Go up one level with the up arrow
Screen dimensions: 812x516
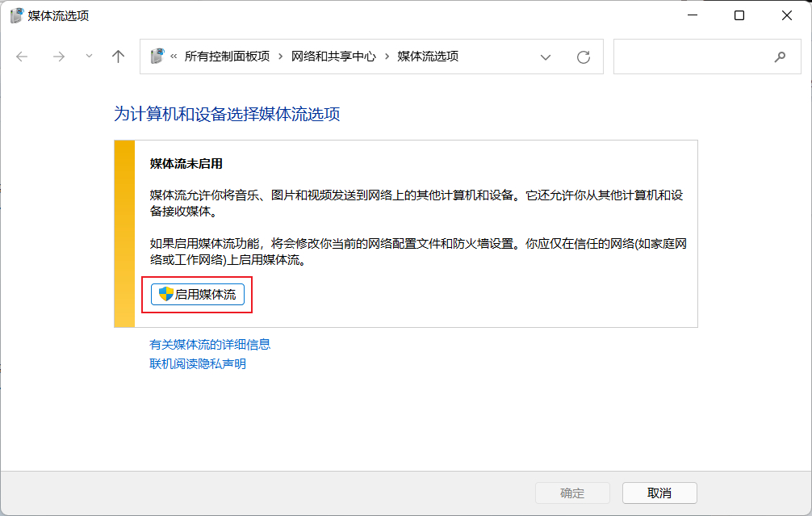pyautogui.click(x=119, y=57)
